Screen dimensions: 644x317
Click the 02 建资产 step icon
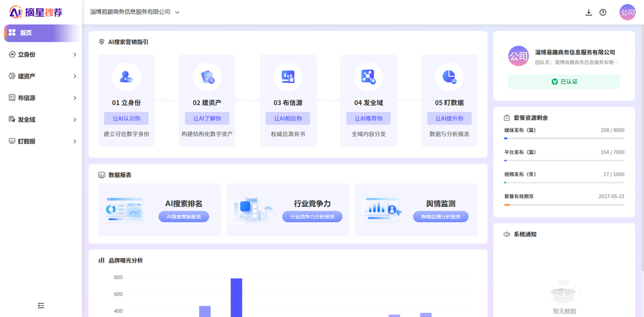[x=207, y=77]
